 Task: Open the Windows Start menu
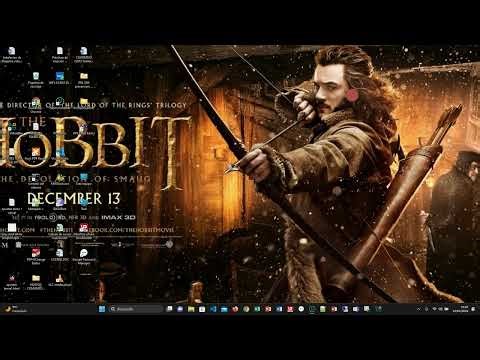(102, 309)
